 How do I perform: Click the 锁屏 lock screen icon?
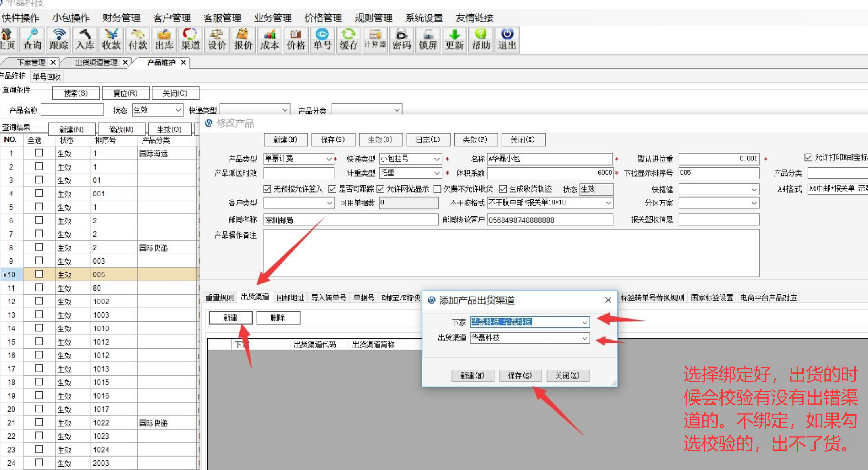point(428,39)
